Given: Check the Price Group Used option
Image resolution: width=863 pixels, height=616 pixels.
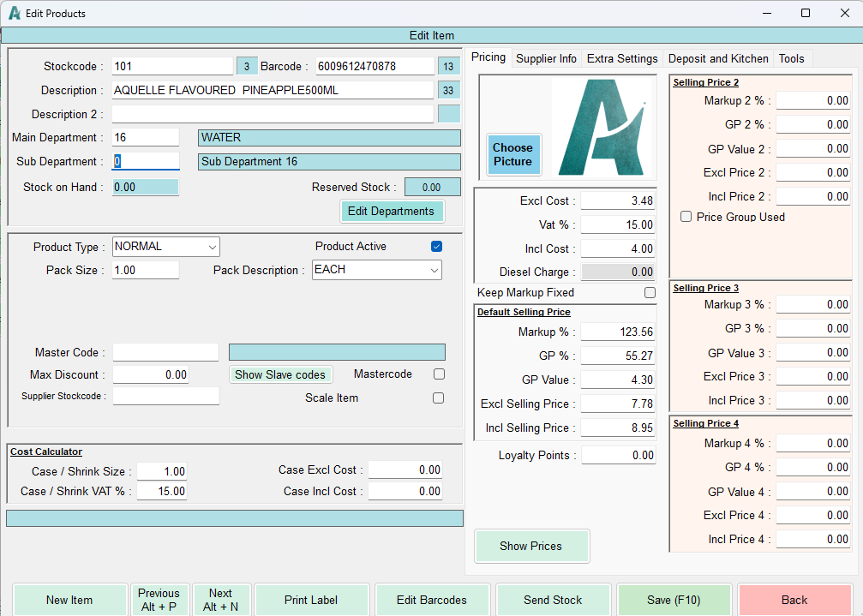Looking at the screenshot, I should pos(686,218).
